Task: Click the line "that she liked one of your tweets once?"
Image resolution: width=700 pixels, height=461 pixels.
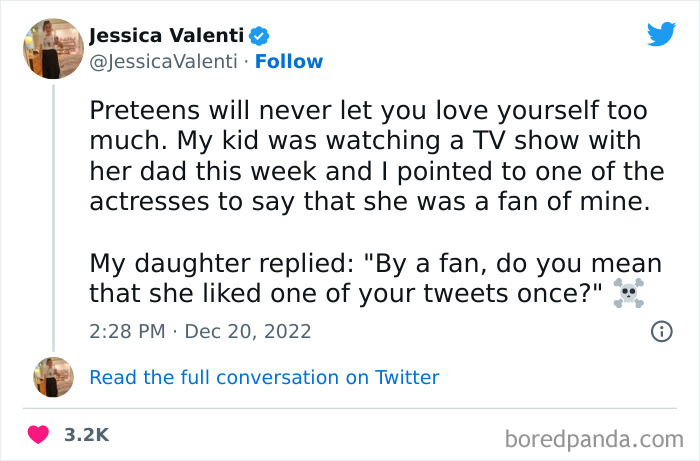Action: 344,294
